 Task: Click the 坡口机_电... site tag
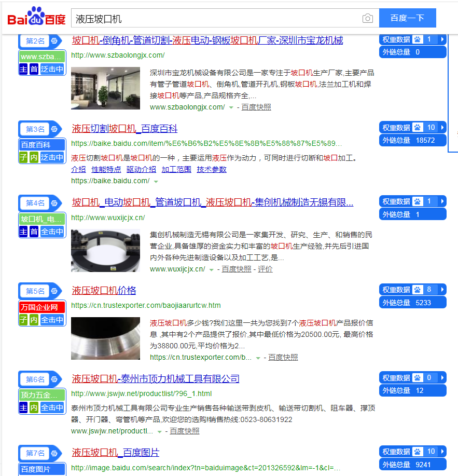tap(42, 219)
